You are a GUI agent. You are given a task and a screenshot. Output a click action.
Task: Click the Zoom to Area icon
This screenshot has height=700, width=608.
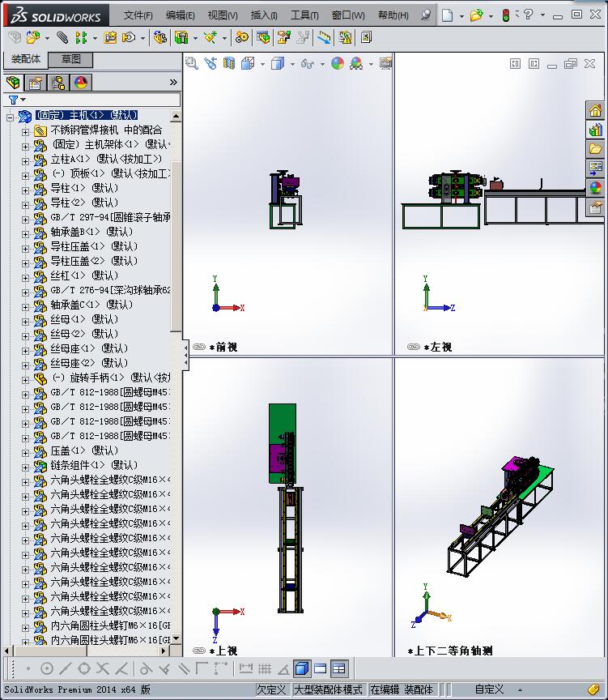click(x=192, y=63)
